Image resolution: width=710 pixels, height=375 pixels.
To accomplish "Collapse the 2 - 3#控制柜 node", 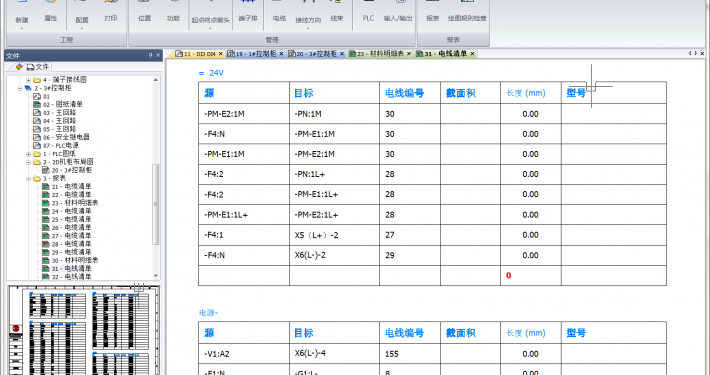I will tap(19, 88).
